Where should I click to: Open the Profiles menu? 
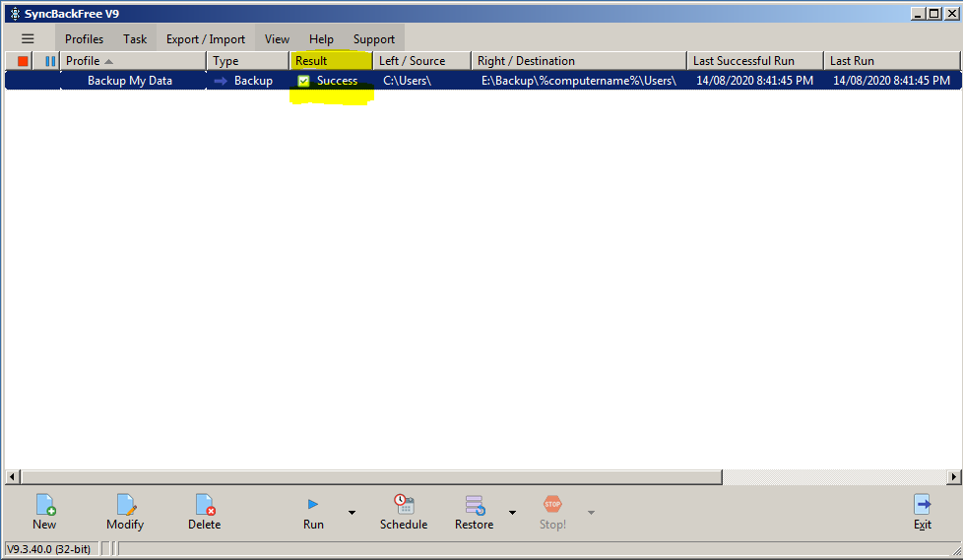(x=84, y=38)
